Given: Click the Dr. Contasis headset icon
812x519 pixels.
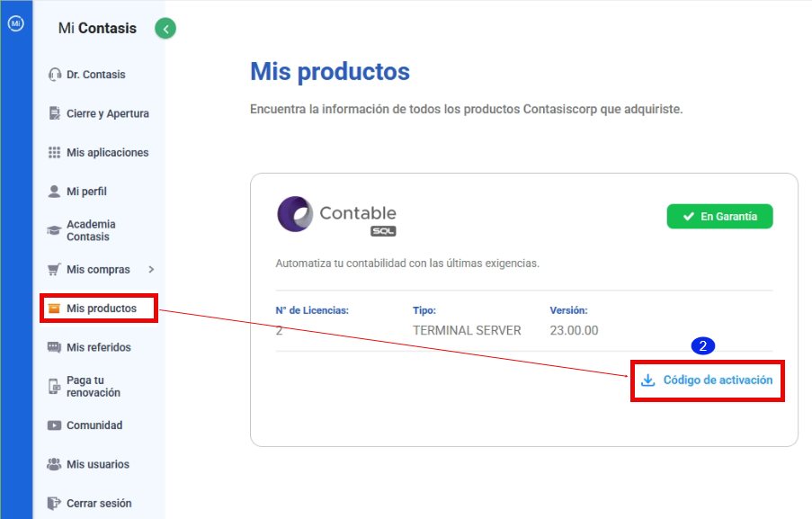Looking at the screenshot, I should pos(54,75).
